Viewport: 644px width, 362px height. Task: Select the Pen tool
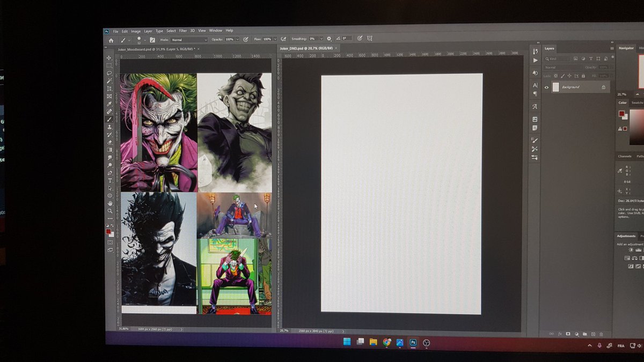click(109, 173)
